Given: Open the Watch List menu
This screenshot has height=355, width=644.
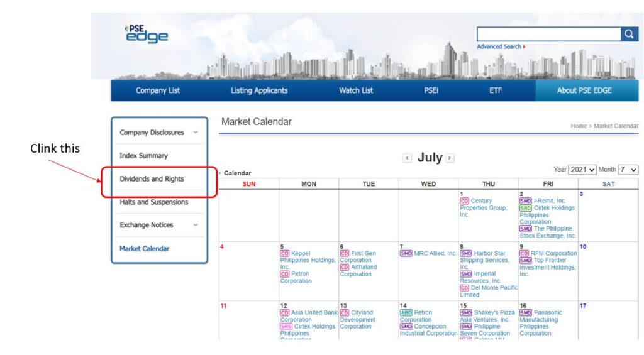Looking at the screenshot, I should [x=356, y=90].
